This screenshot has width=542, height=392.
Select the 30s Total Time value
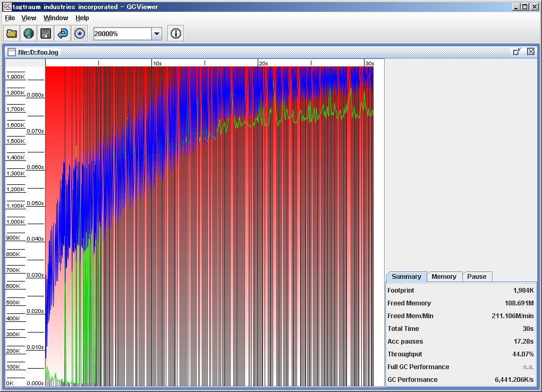click(528, 329)
